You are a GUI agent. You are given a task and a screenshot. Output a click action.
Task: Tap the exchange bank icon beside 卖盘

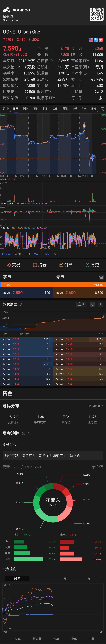tap(101, 277)
